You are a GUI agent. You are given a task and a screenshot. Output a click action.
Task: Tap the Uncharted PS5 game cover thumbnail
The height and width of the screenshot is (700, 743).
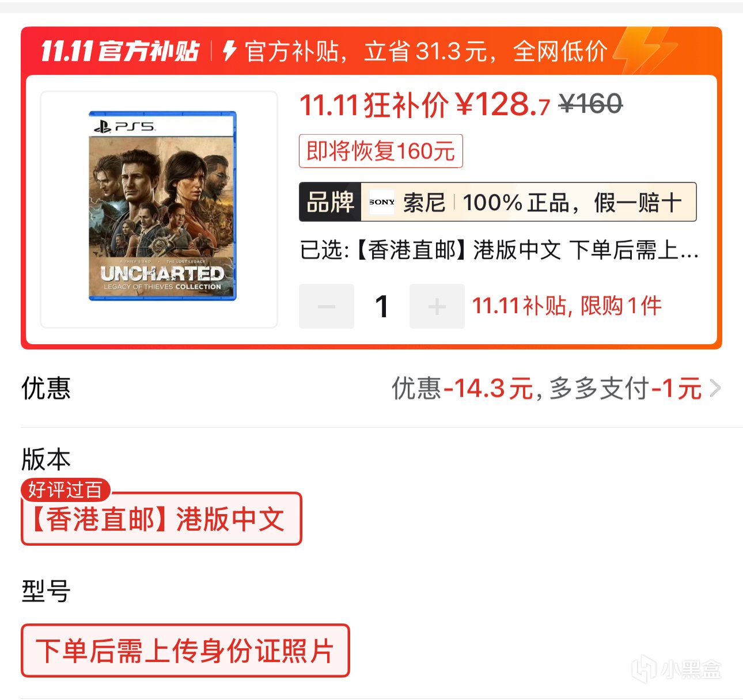162,206
